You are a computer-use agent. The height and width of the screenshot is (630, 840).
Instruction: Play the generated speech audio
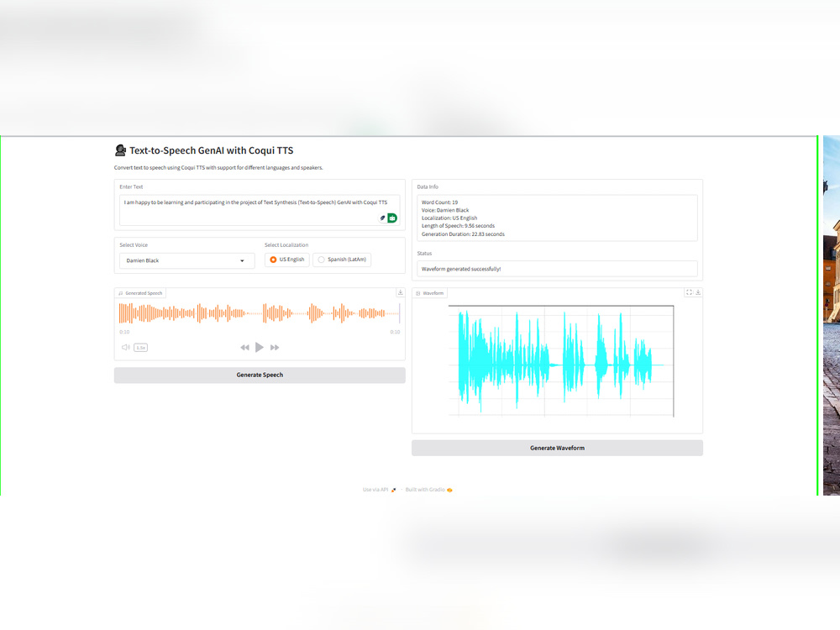(x=260, y=348)
